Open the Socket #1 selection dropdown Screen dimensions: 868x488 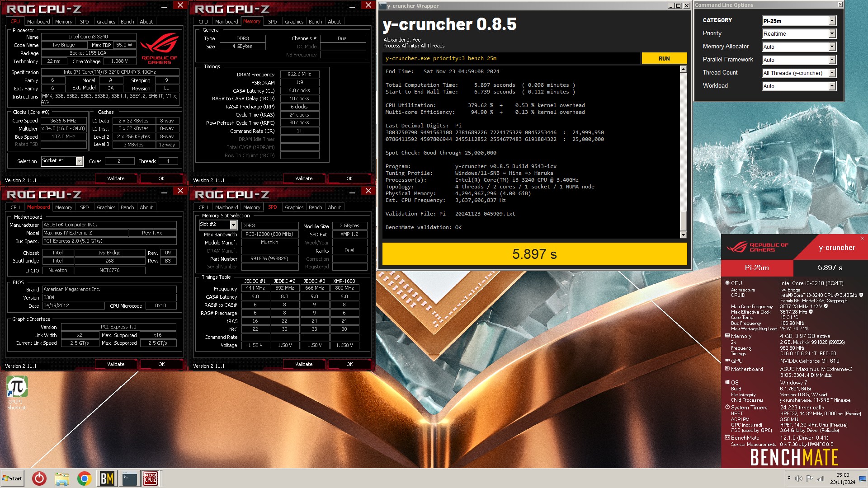80,161
